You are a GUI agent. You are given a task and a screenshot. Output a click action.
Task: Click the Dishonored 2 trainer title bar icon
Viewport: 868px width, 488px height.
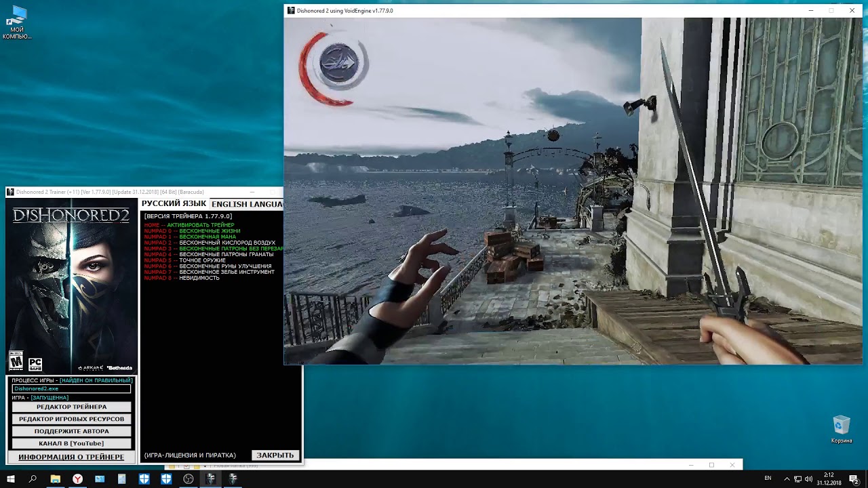10,192
